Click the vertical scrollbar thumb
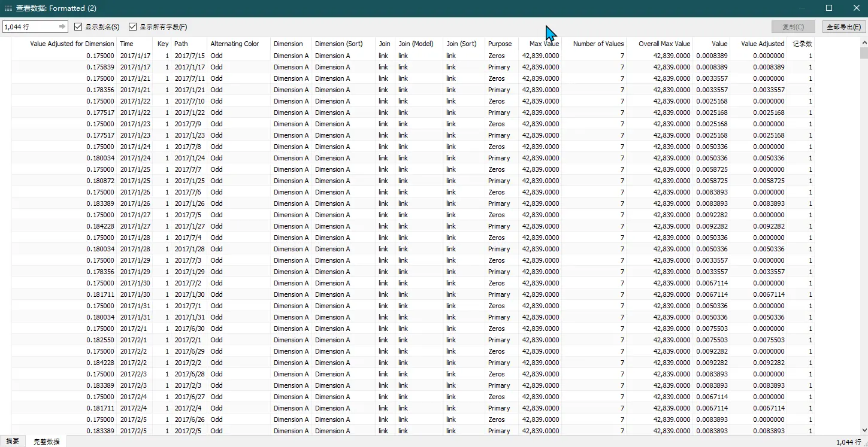 tap(864, 53)
